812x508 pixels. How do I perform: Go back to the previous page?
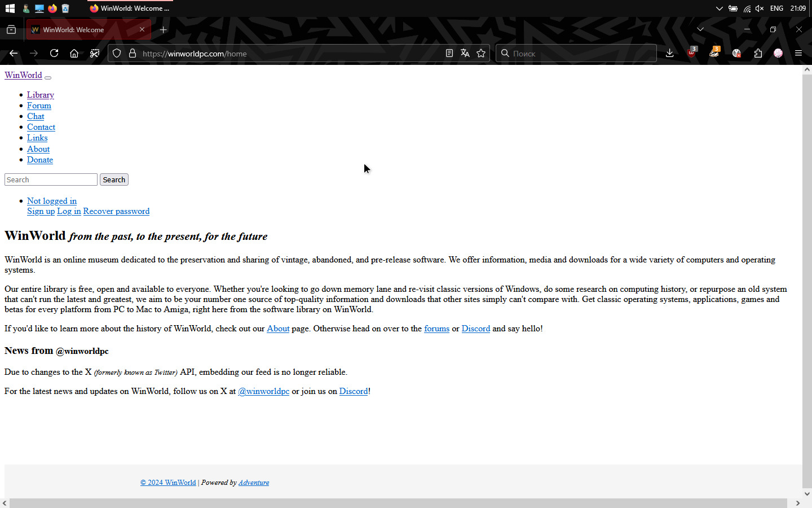[x=14, y=53]
